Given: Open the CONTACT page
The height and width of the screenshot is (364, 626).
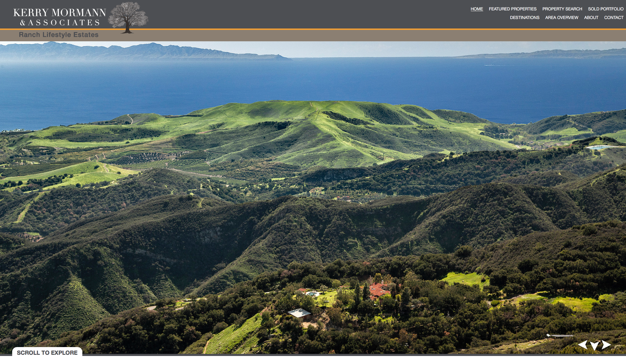Looking at the screenshot, I should point(614,18).
